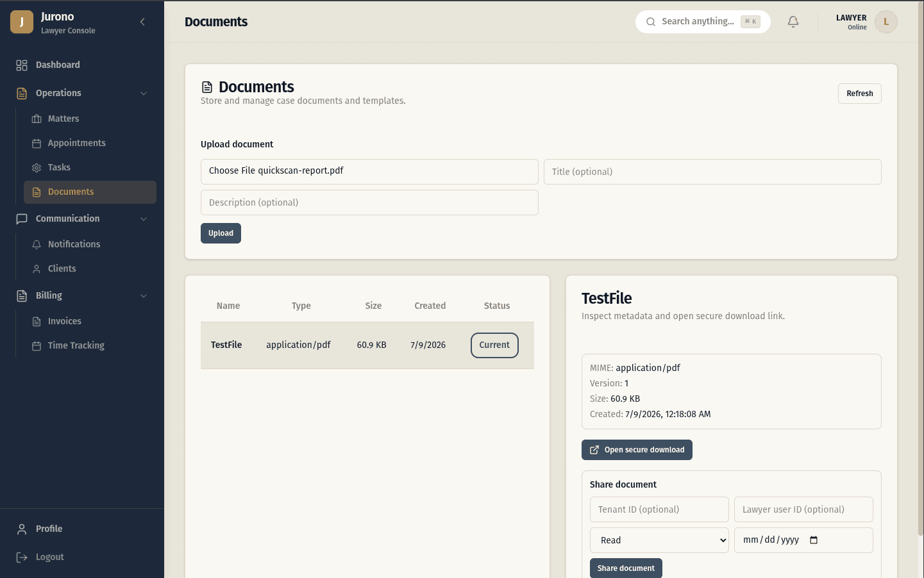
Task: Click the Documents file icon in sidebar
Action: [x=37, y=192]
